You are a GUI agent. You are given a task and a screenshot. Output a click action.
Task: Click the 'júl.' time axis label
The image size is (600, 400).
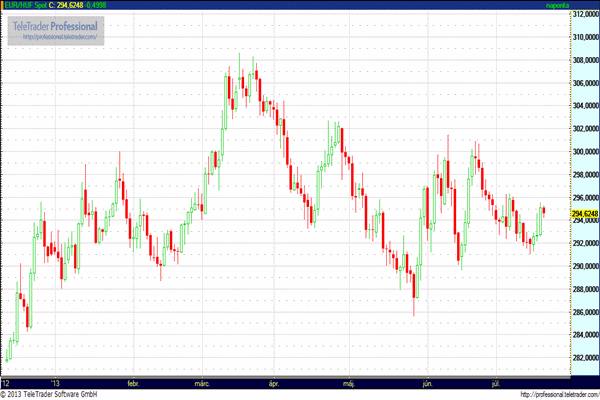click(497, 382)
